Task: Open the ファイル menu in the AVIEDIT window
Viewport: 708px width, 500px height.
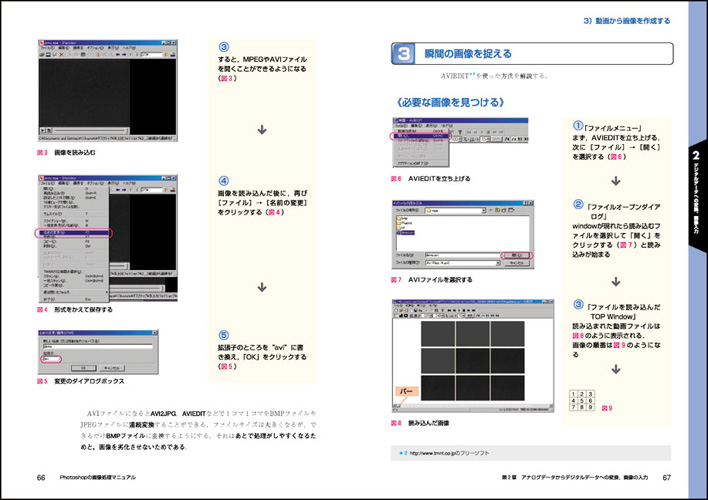Action: coord(399,124)
